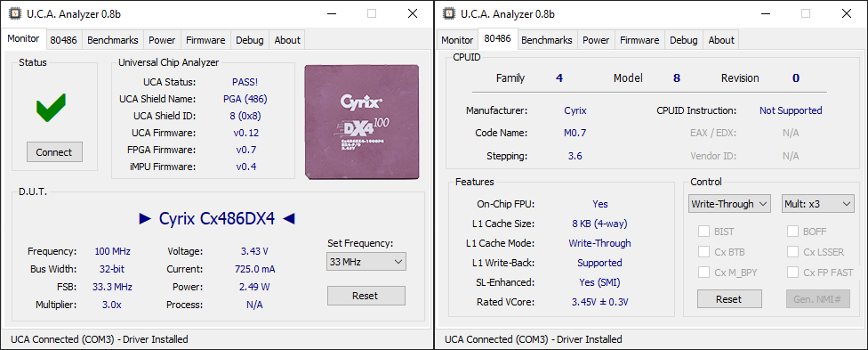
Task: Open the Power tab in right window
Action: click(x=596, y=40)
